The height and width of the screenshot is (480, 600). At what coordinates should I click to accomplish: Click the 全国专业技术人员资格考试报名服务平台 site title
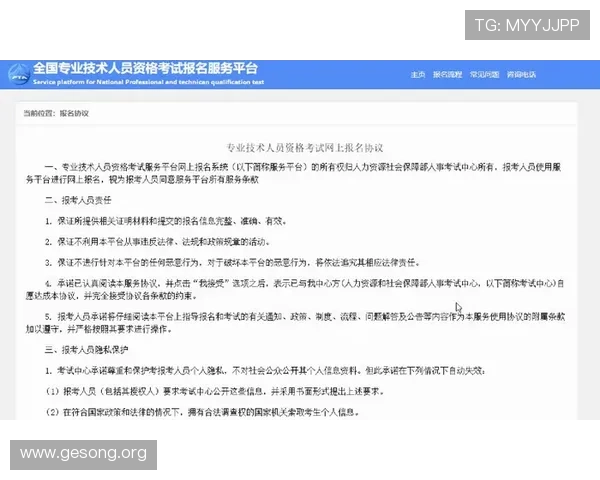[x=145, y=68]
